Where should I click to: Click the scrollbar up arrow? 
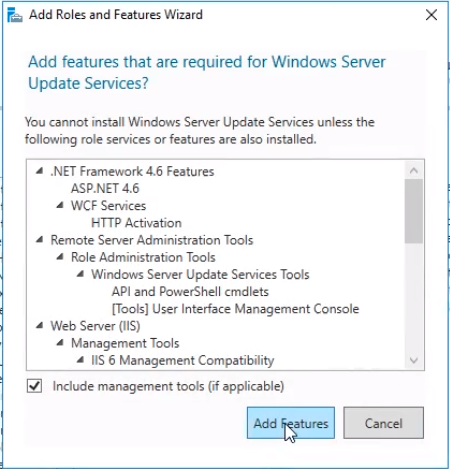pos(414,171)
